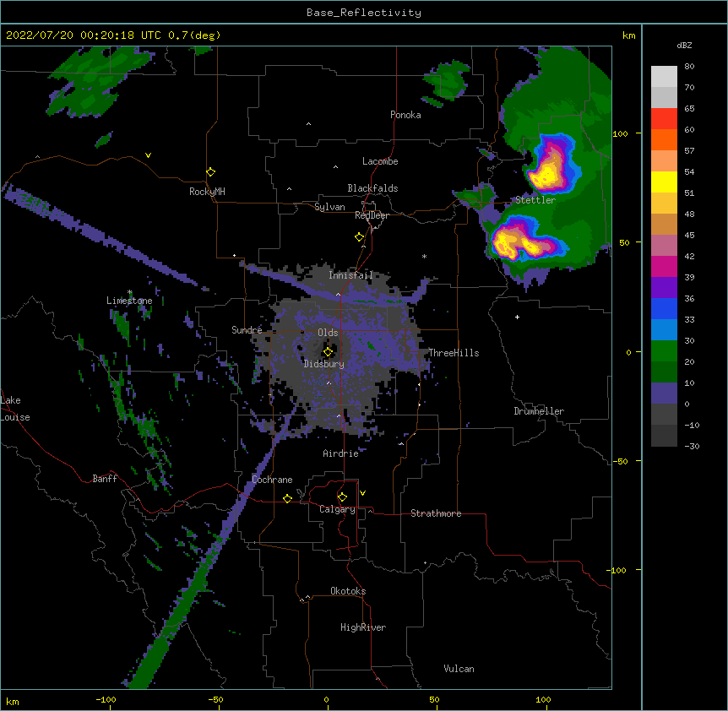The width and height of the screenshot is (728, 711).
Task: Click the RedDeer city label
Action: (372, 215)
